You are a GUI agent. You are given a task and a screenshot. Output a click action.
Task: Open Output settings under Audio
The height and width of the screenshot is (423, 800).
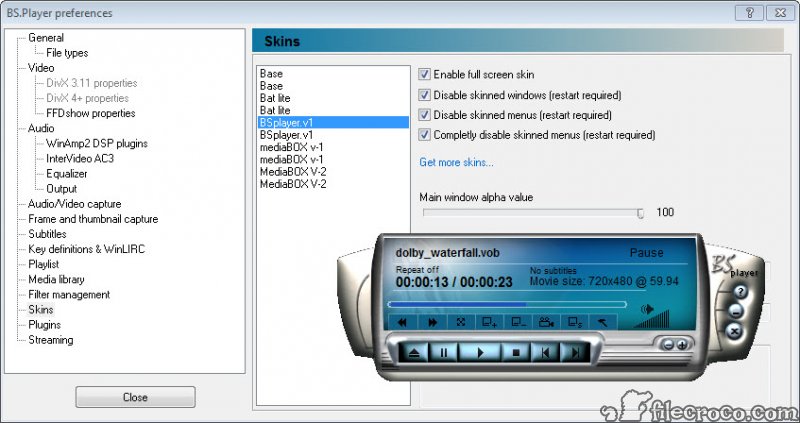tap(61, 189)
